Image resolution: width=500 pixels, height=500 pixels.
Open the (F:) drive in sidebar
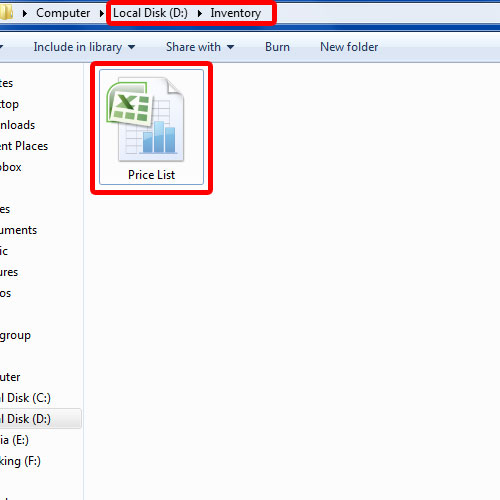tap(20, 461)
